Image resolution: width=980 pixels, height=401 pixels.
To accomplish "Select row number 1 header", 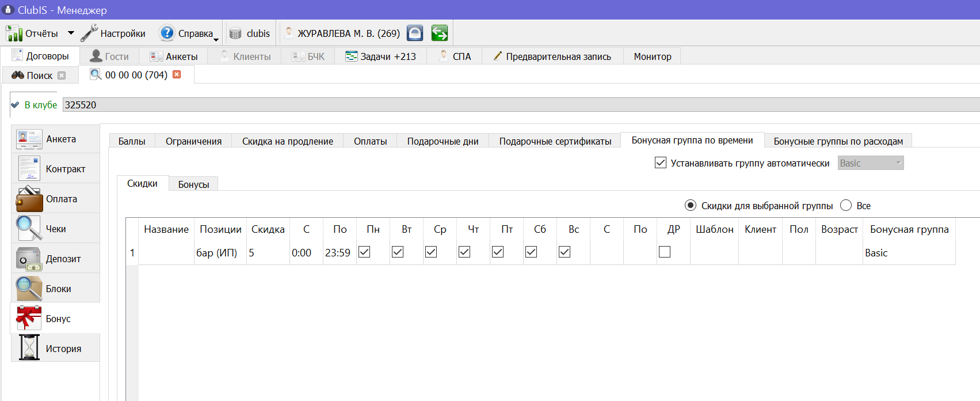I will tap(132, 252).
